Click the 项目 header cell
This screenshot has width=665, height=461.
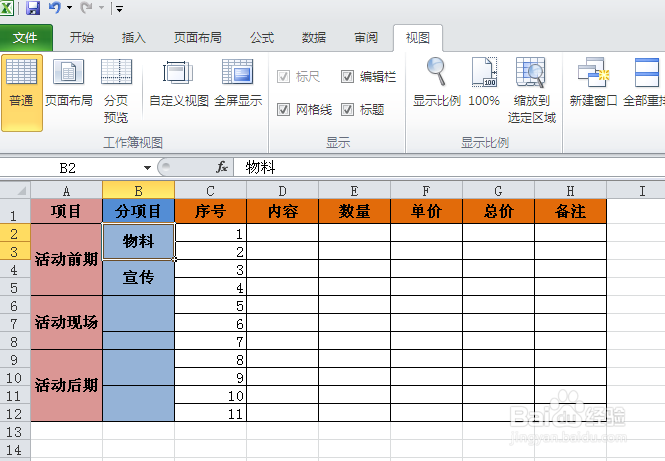(66, 211)
